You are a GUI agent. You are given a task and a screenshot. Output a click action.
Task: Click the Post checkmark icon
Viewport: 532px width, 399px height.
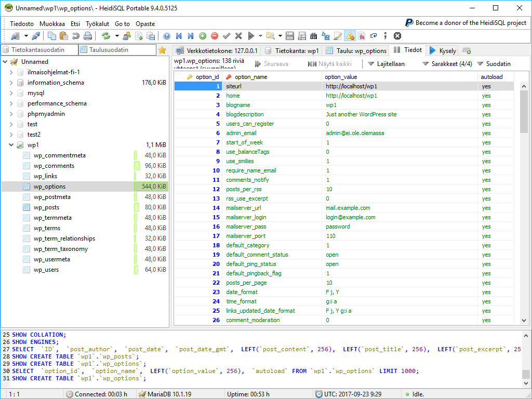click(227, 36)
